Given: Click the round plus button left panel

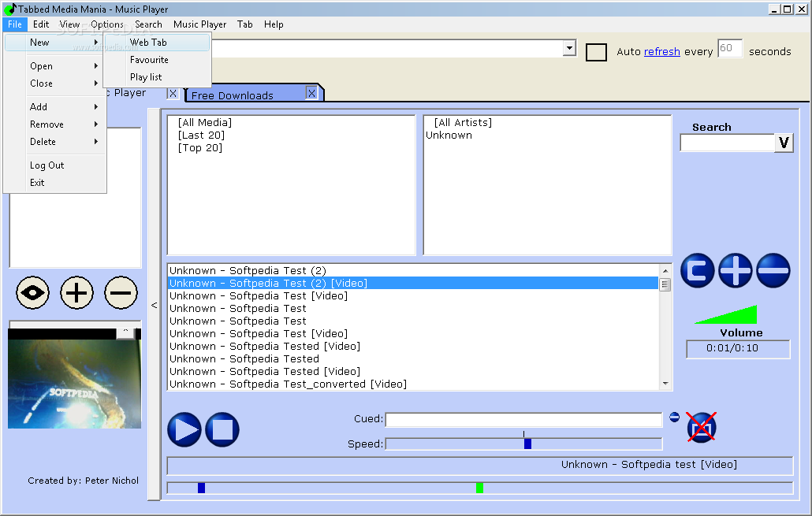Looking at the screenshot, I should pos(76,293).
